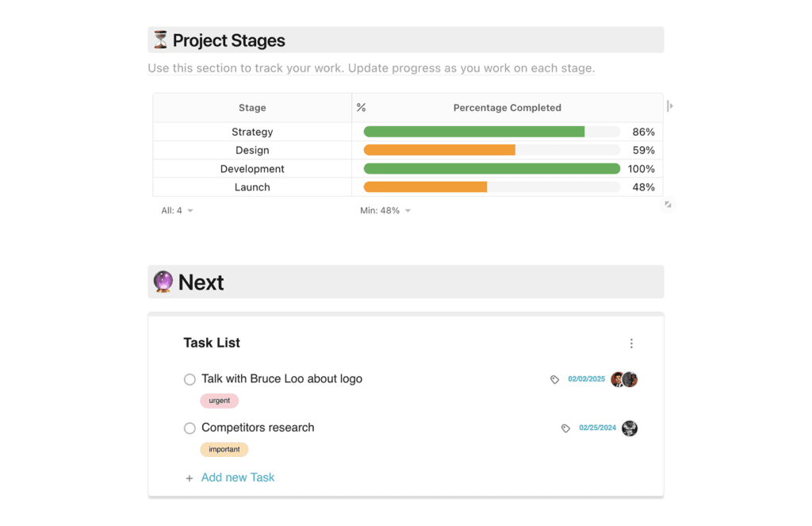
Task: Click the Add new Task link
Action: point(238,478)
